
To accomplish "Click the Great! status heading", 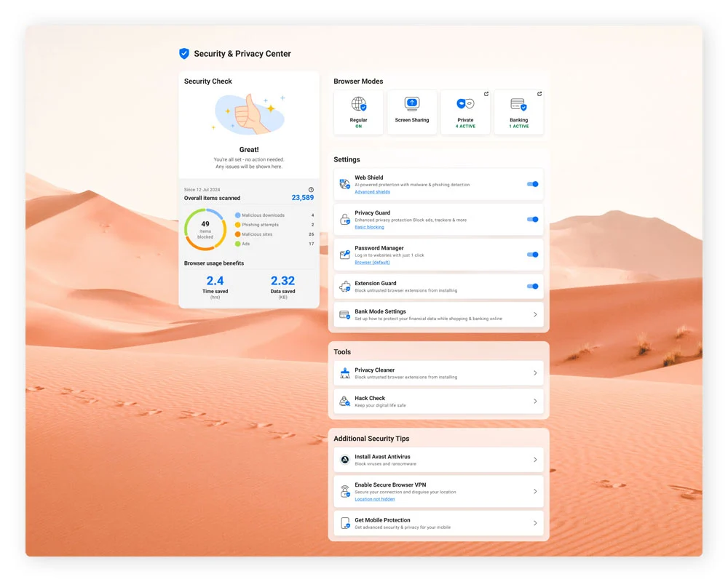I will [x=249, y=149].
